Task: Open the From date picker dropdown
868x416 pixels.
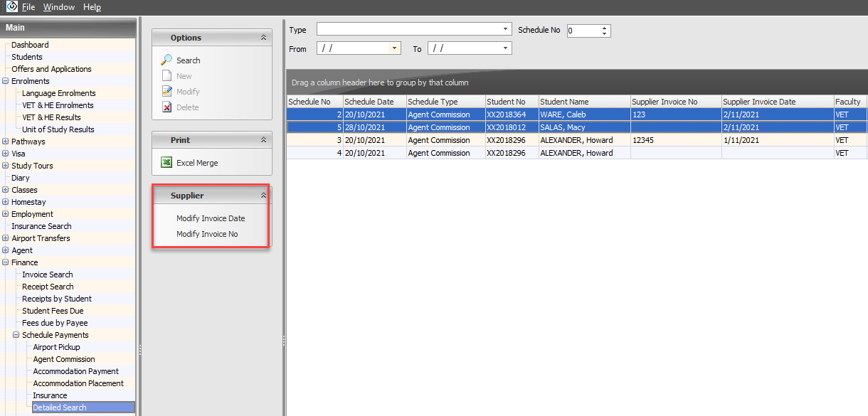Action: pos(396,48)
